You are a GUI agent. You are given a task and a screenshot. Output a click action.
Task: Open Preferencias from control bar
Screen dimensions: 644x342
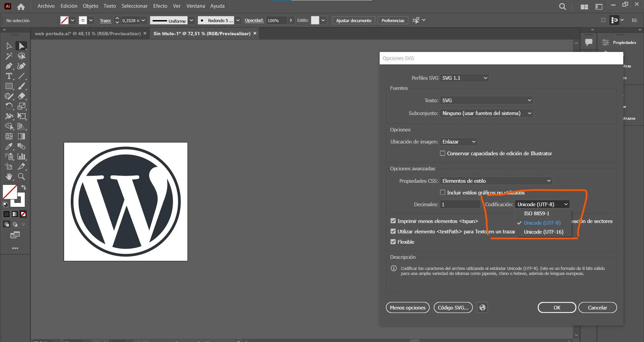[393, 20]
